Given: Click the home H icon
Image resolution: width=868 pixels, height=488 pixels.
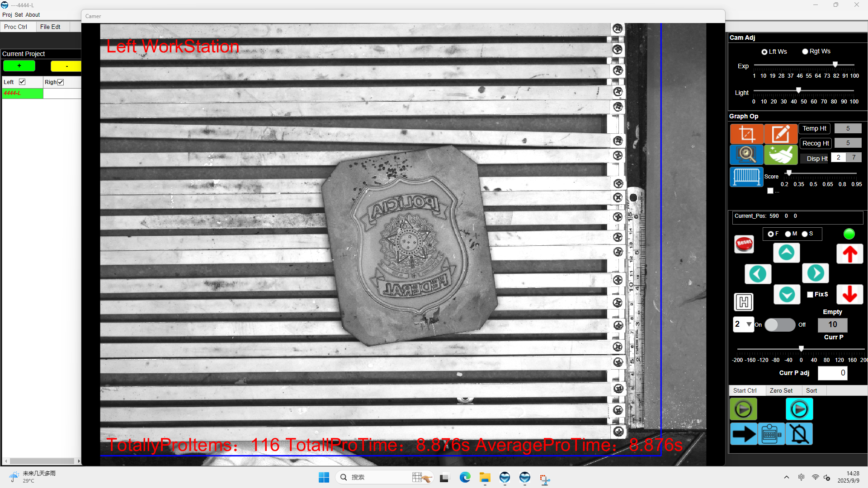Looking at the screenshot, I should [744, 302].
